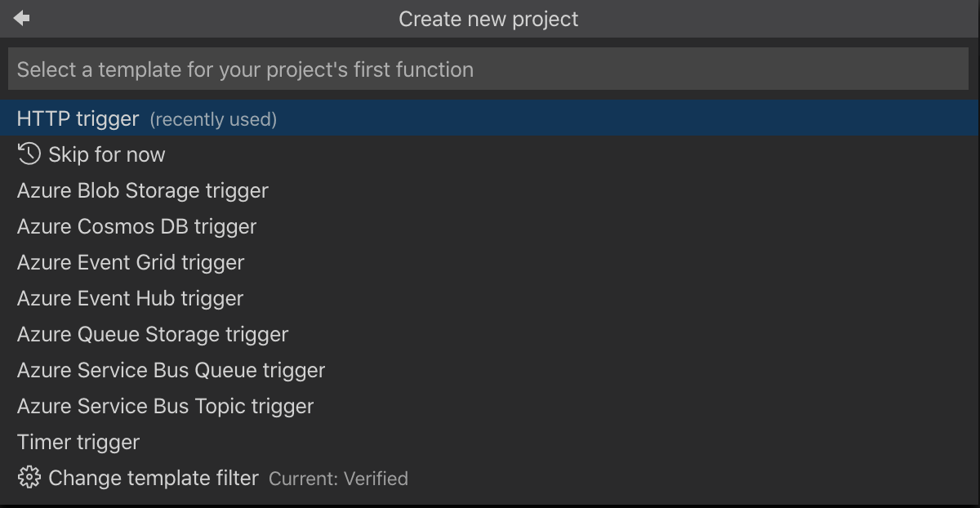Click the history clock icon beside Skip for now

(29, 154)
